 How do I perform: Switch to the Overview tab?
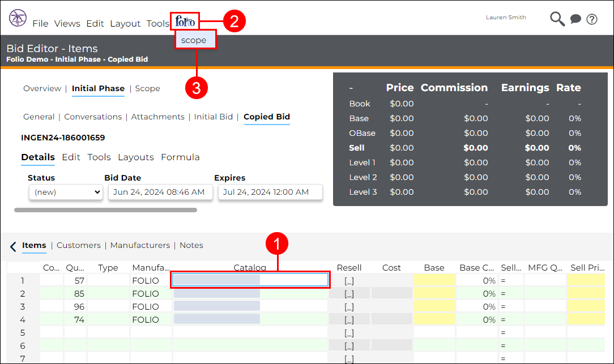(42, 88)
